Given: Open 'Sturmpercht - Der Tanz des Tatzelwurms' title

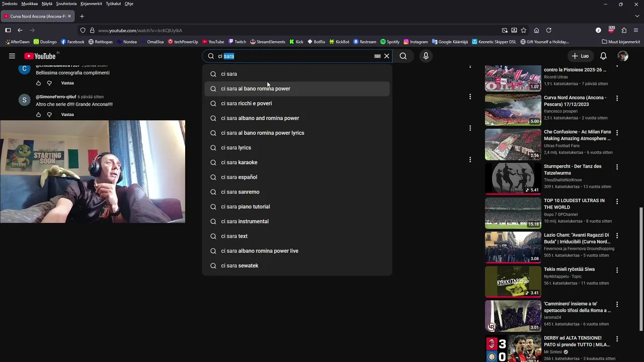Looking at the screenshot, I should click(x=573, y=169).
